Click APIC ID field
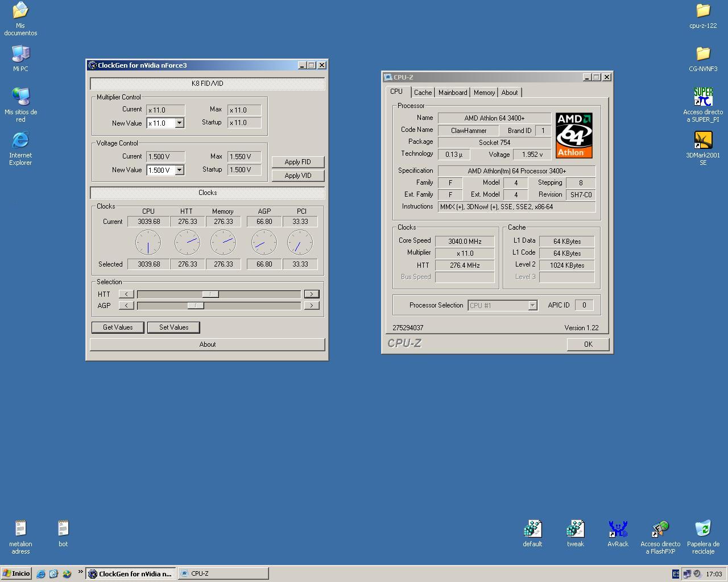This screenshot has height=582, width=728. point(584,305)
